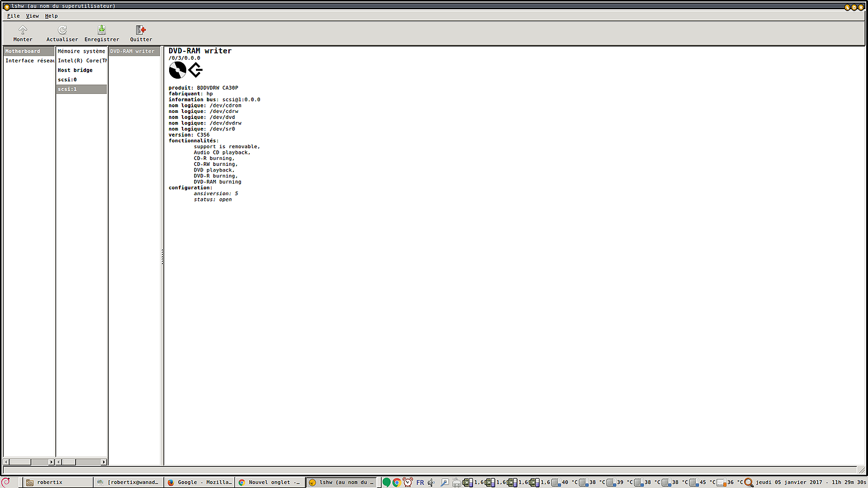Select DVD-RAM writer in third column
Screen dimensions: 868x488
click(134, 51)
